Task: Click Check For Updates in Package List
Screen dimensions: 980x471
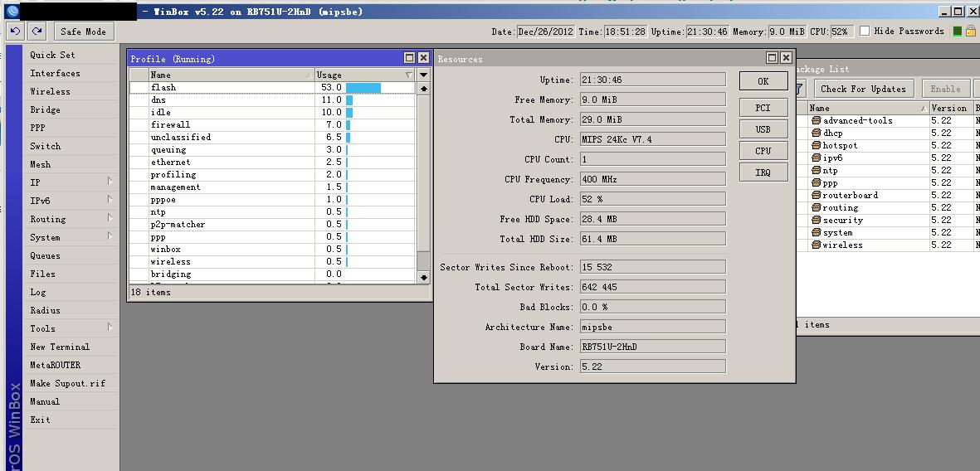Action: [863, 89]
